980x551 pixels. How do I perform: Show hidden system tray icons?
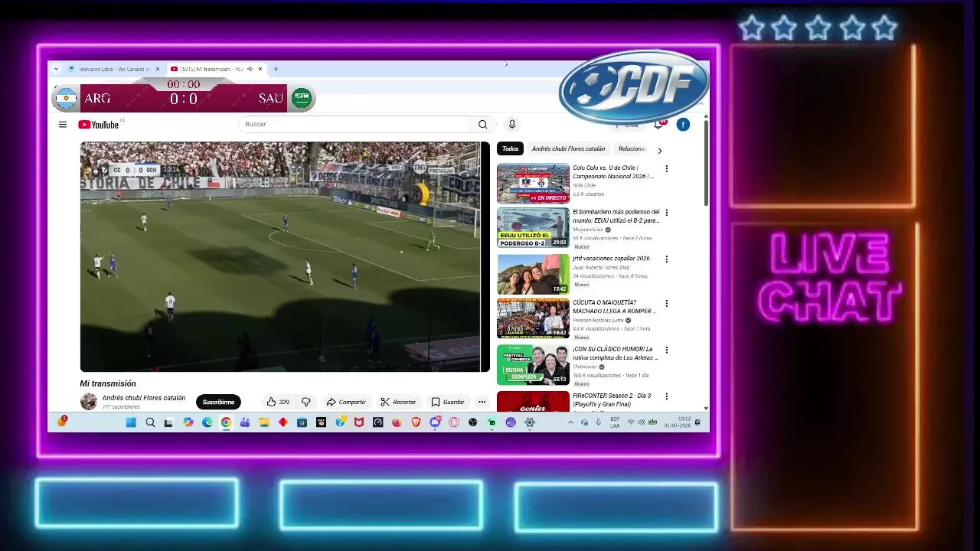click(570, 422)
